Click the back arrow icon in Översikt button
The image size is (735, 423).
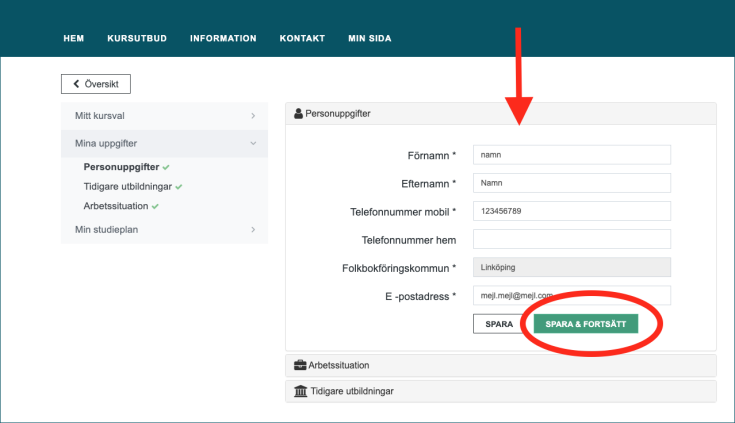pos(76,84)
